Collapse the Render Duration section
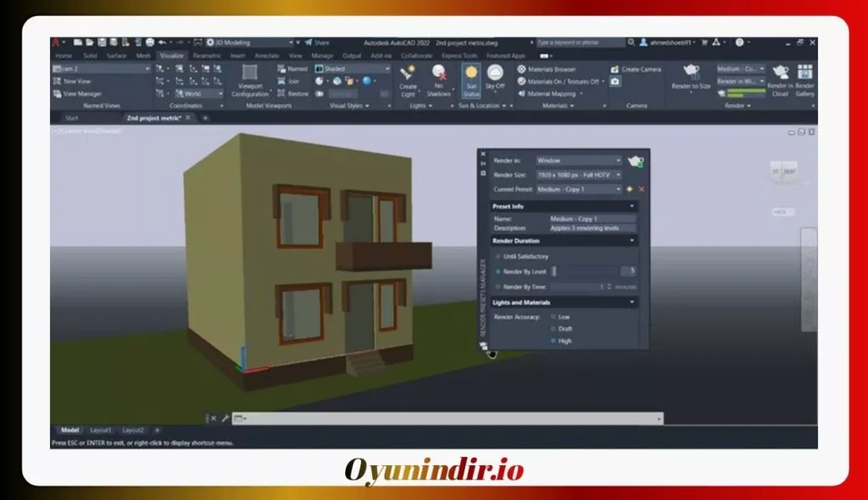Screen dimensions: 868x500 coord(564,241)
